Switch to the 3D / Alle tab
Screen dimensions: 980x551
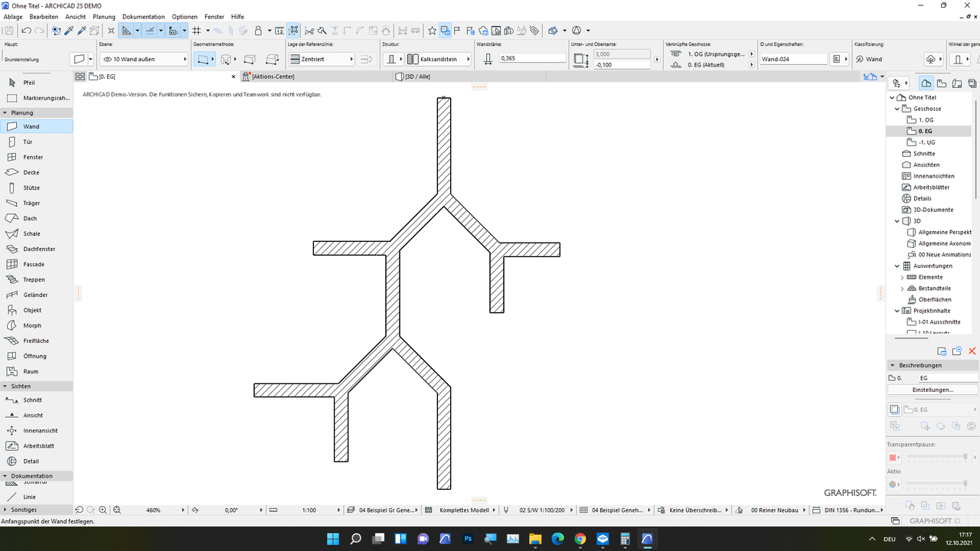[469, 77]
